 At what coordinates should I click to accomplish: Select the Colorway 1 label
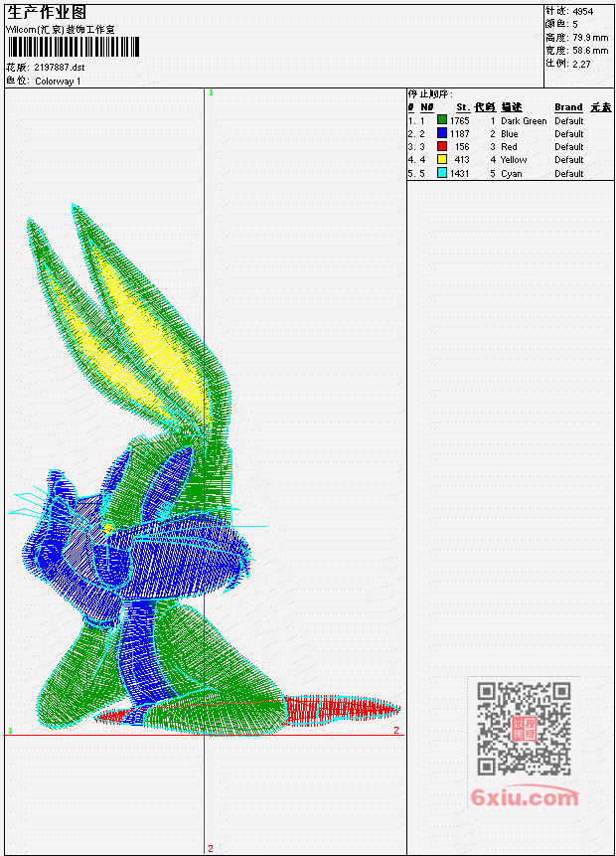point(58,82)
